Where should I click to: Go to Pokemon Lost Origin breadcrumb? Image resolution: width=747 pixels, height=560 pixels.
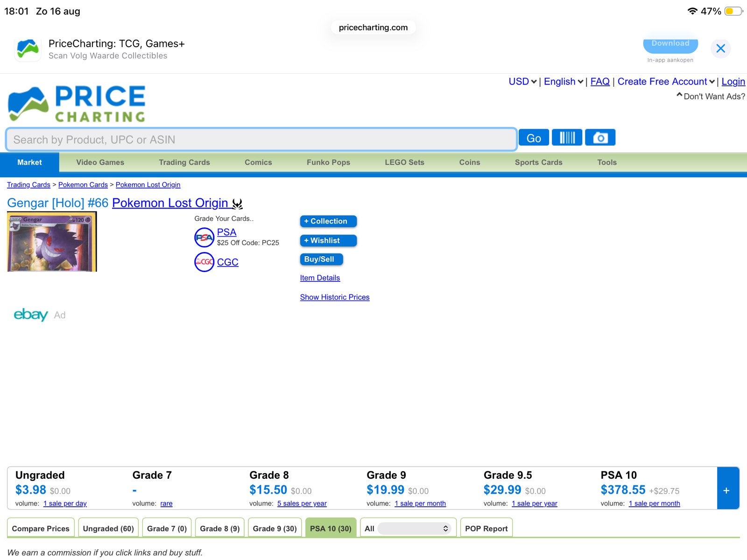[148, 185]
